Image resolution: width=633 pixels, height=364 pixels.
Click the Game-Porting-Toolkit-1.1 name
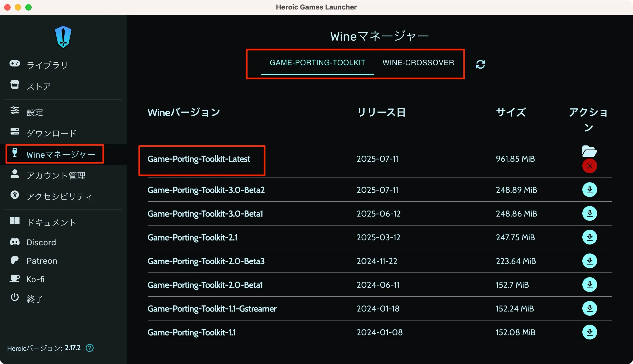(x=192, y=332)
